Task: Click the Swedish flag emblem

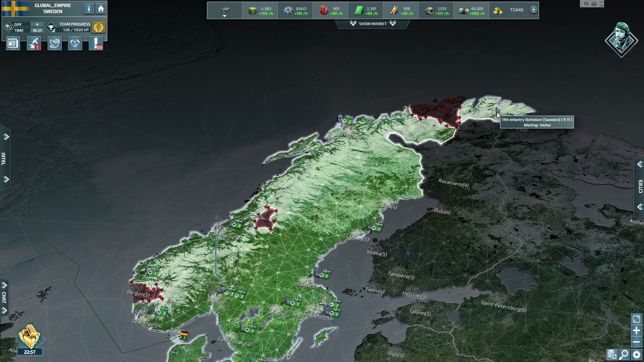Action: [x=15, y=9]
